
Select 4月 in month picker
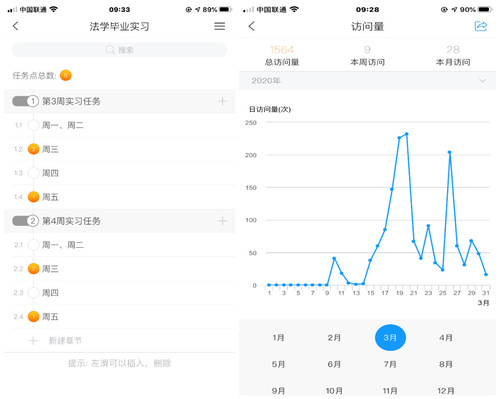446,337
